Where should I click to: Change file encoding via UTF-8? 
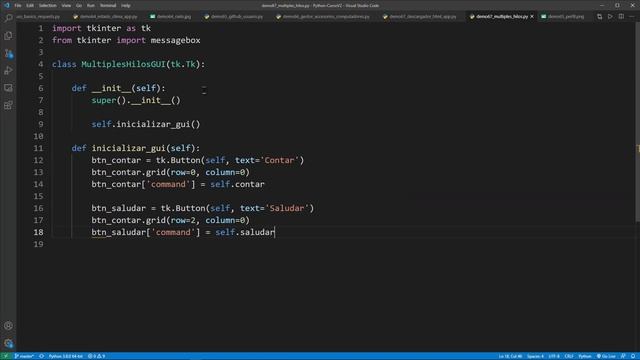tap(554, 356)
